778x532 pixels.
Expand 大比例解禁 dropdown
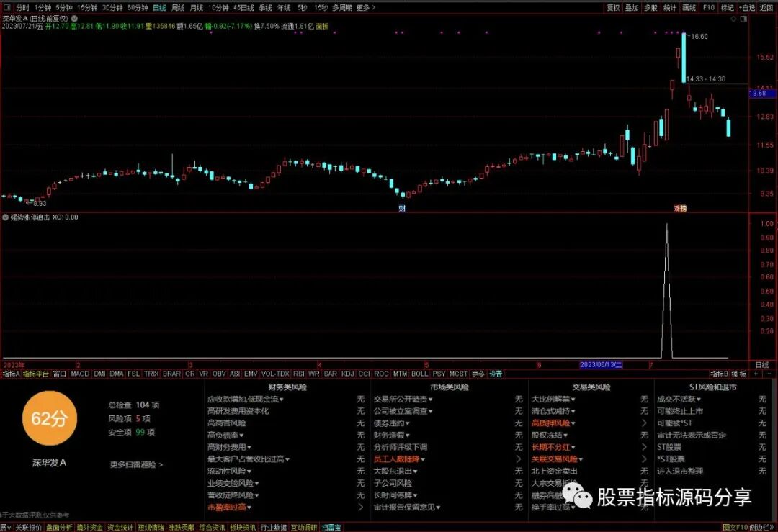pos(573,399)
